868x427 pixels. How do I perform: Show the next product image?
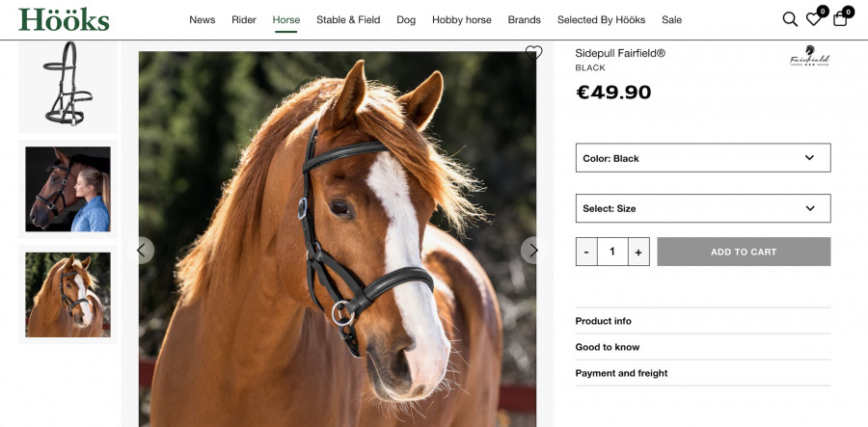tap(533, 251)
